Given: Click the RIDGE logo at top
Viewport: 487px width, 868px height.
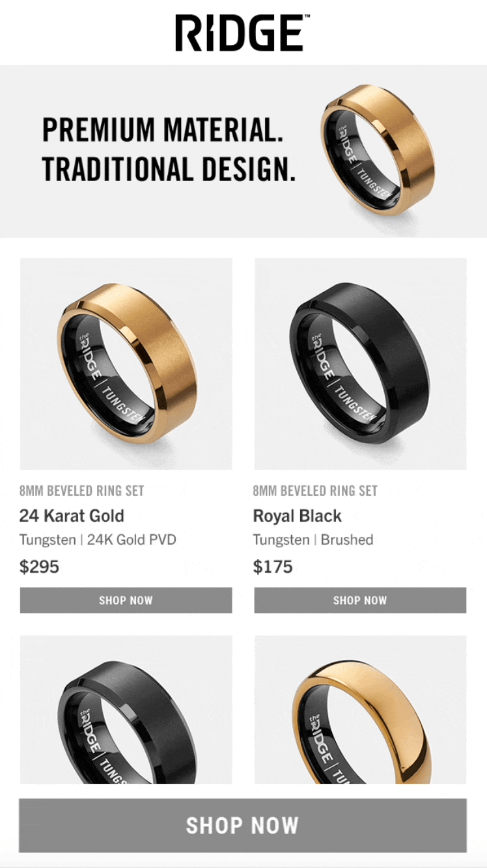Looking at the screenshot, I should (x=239, y=34).
